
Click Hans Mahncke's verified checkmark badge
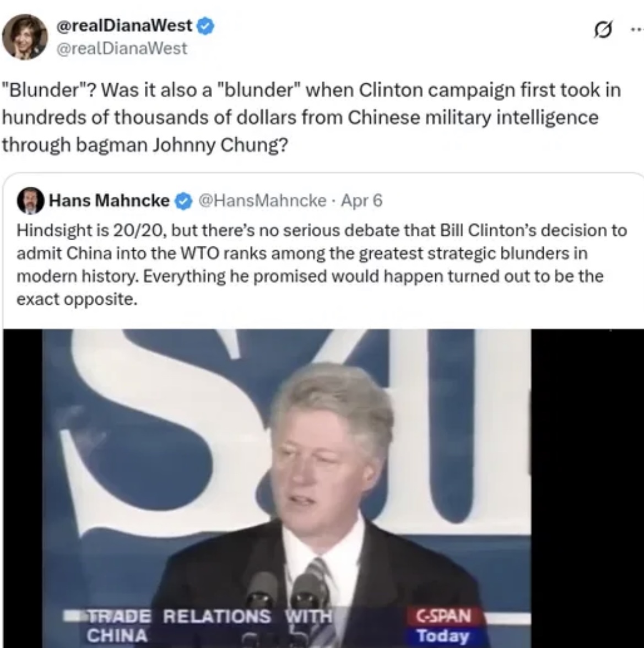pos(184,201)
